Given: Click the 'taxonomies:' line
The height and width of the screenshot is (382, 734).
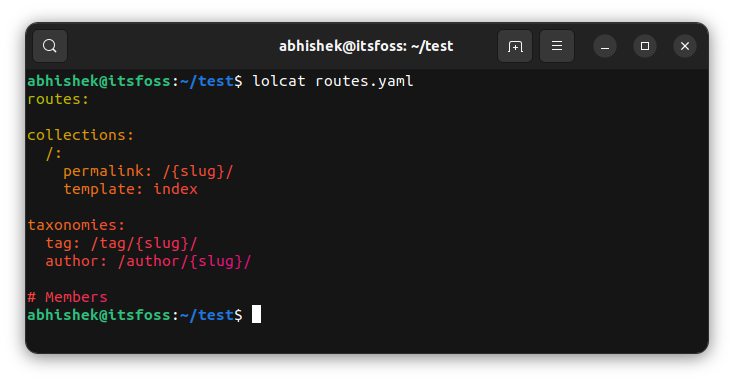Looking at the screenshot, I should (76, 225).
